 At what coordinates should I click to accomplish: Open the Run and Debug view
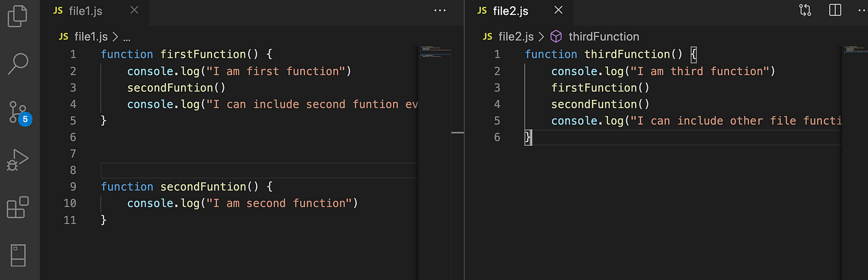pos(18,160)
